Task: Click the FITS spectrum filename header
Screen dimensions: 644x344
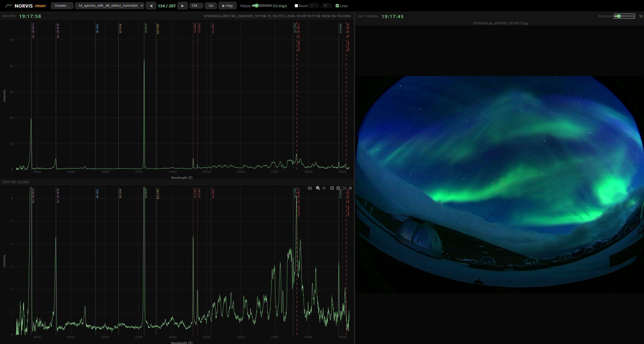Action: 277,16
